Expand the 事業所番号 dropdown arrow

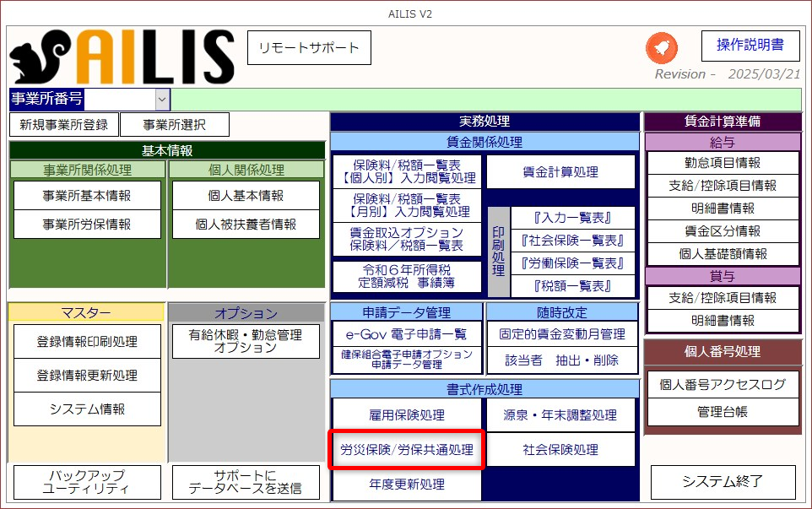[162, 99]
